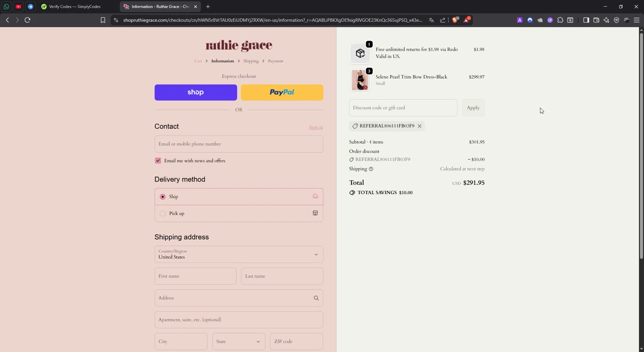Open the Extensions puzzle icon
Screen dimensions: 644x352
pos(560,20)
